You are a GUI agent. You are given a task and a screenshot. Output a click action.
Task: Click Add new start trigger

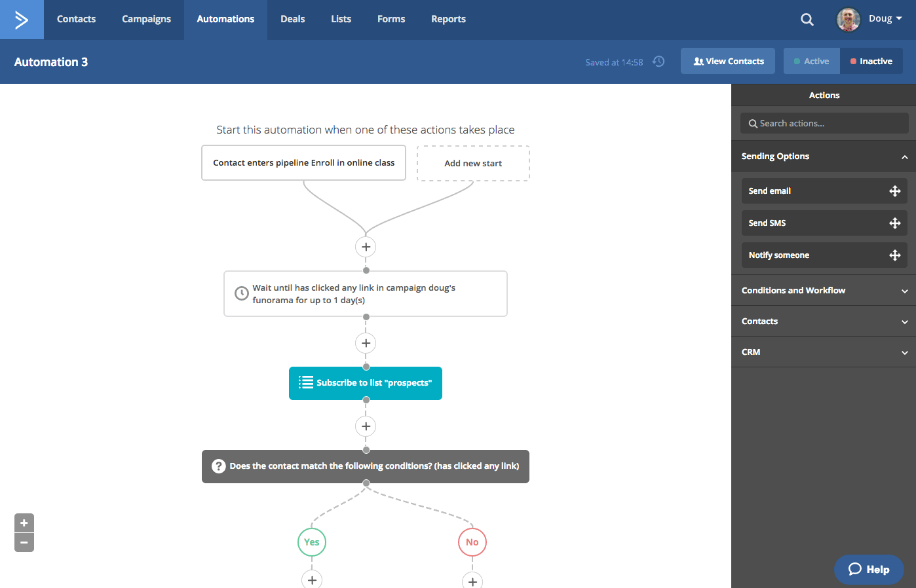click(473, 163)
